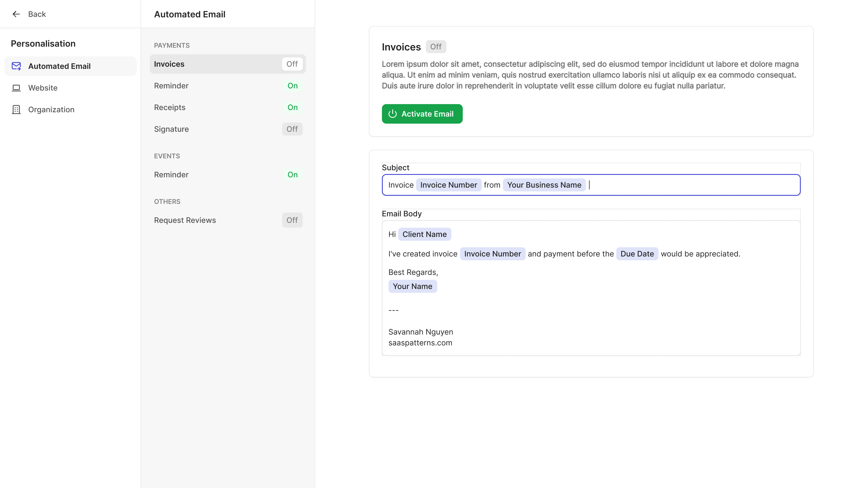Screen dimensions: 868x488
Task: Select the Due Date tag in body
Action: click(637, 254)
